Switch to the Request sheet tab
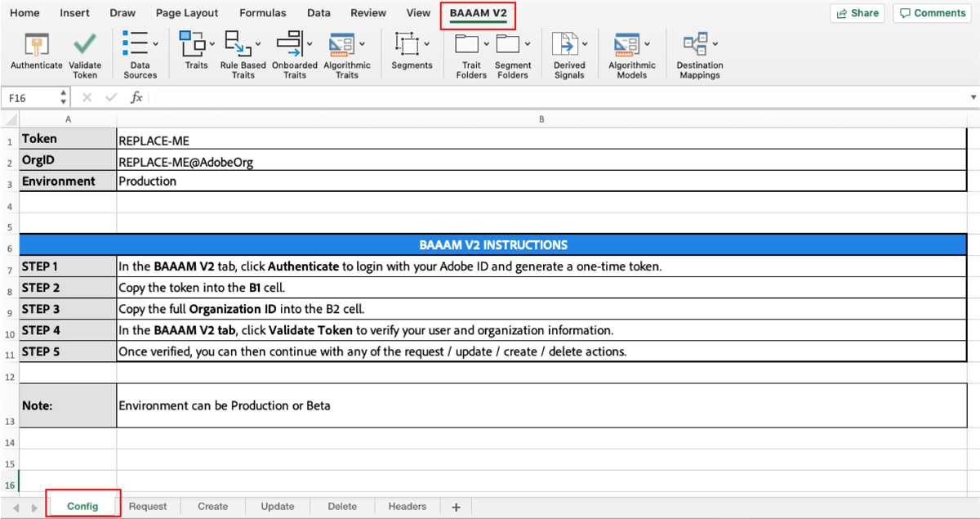980x519 pixels. pos(148,506)
